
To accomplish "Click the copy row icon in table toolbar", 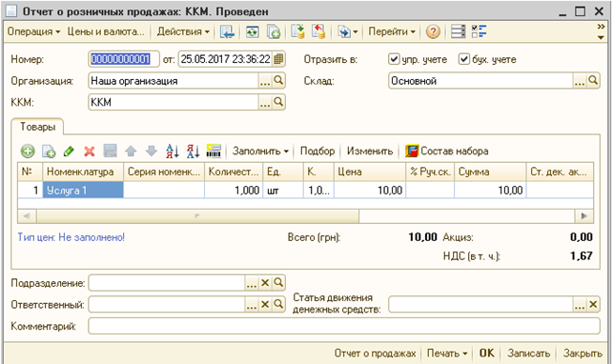I will [49, 152].
